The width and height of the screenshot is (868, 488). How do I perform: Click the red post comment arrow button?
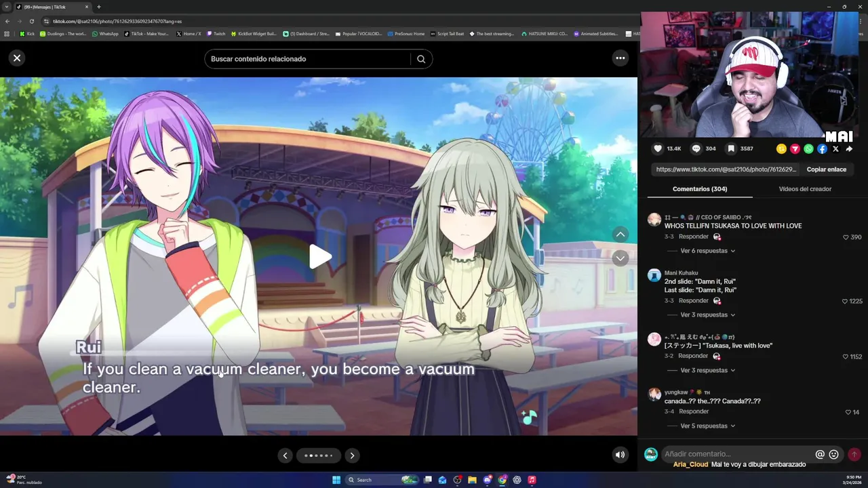[854, 454]
